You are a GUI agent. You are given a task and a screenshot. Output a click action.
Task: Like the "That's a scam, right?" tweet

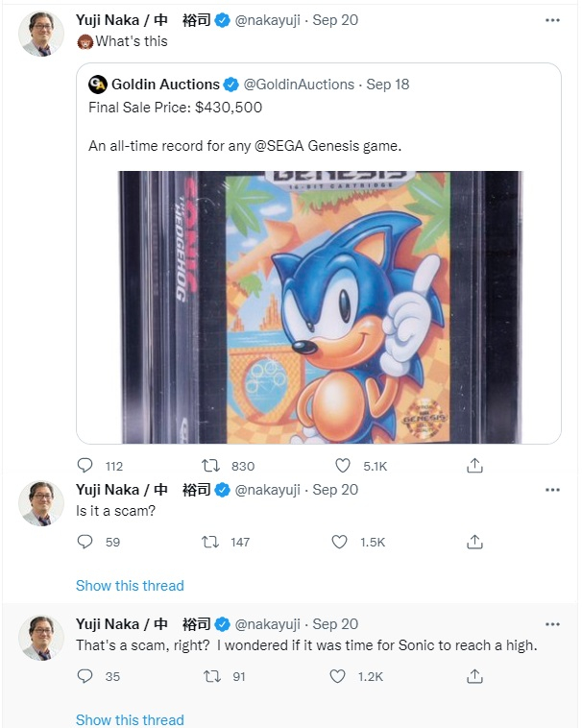pos(337,676)
